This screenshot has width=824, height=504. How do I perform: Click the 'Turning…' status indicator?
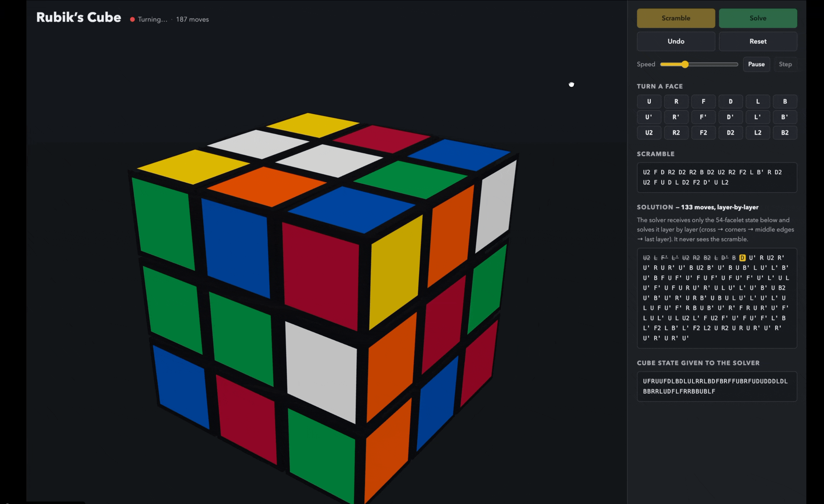pos(149,20)
